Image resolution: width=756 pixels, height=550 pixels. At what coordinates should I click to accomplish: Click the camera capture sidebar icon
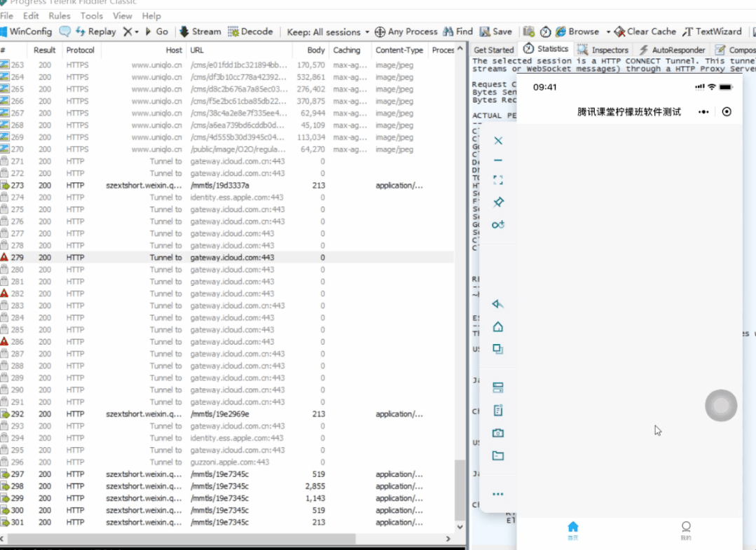pyautogui.click(x=498, y=433)
